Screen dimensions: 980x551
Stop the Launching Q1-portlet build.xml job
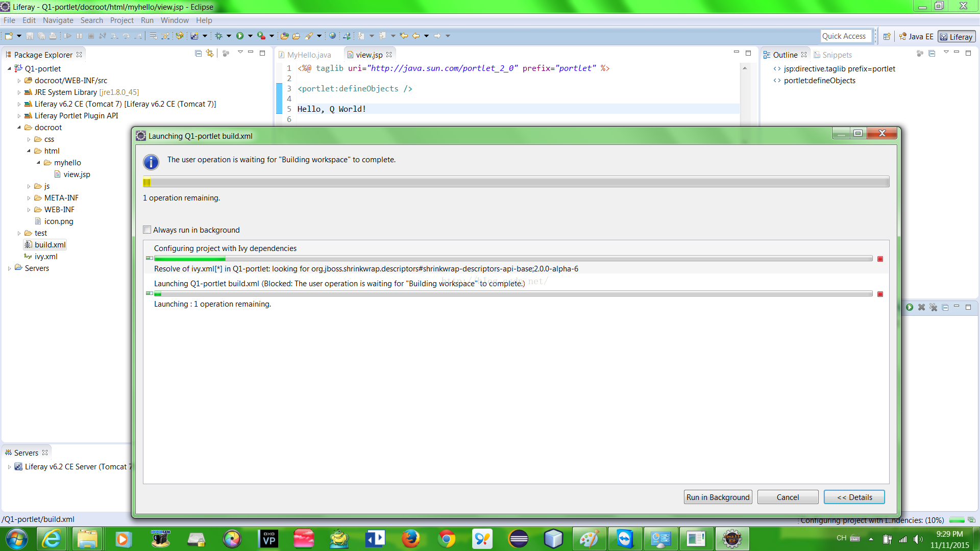click(x=880, y=294)
